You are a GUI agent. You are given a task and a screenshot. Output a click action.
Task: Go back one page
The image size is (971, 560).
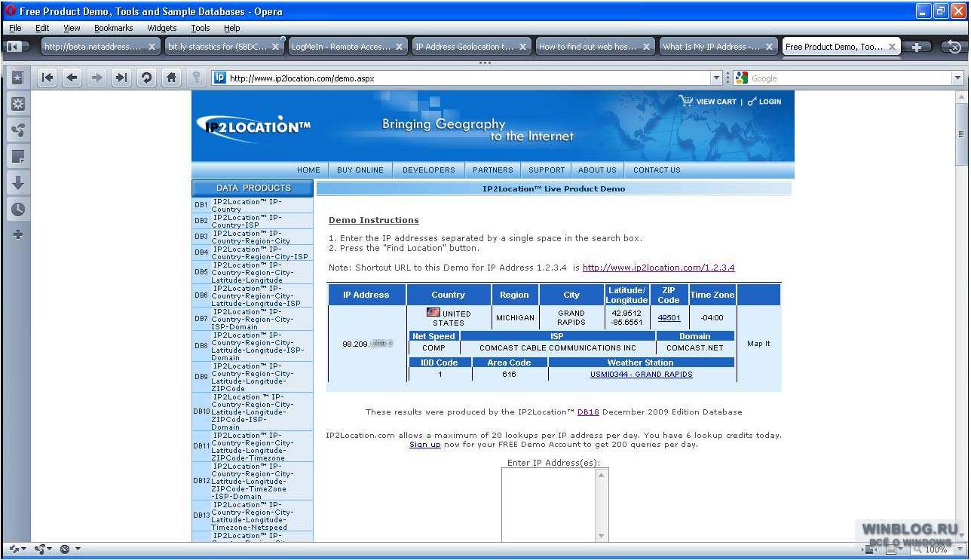72,78
